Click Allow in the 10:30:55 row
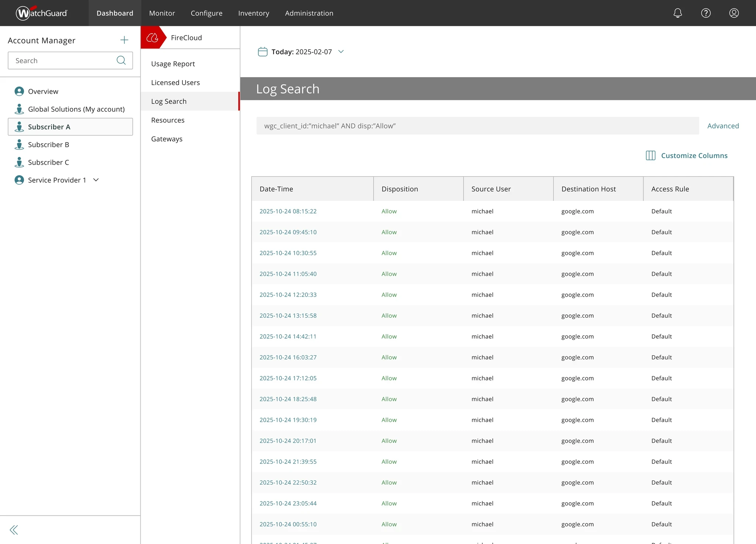This screenshot has width=756, height=544. click(389, 253)
